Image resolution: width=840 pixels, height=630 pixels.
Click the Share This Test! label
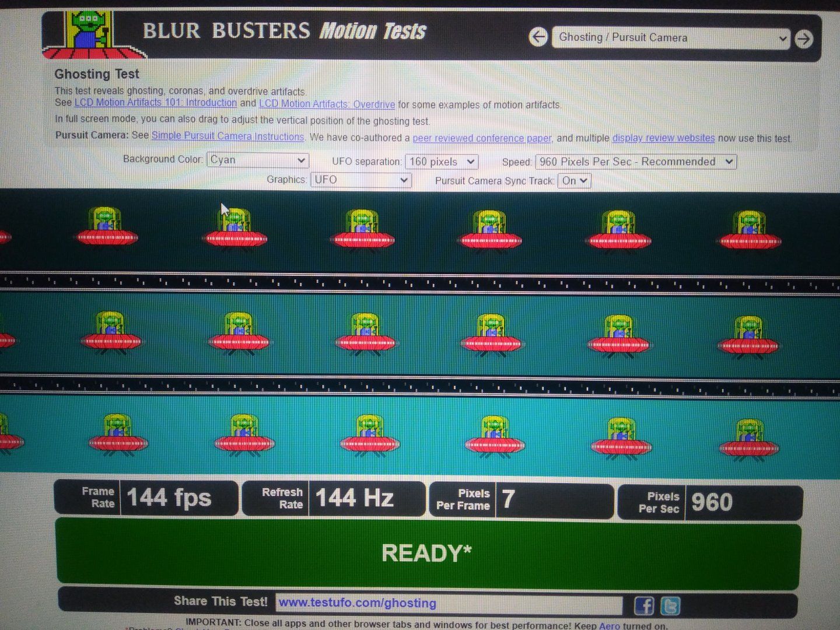(220, 601)
